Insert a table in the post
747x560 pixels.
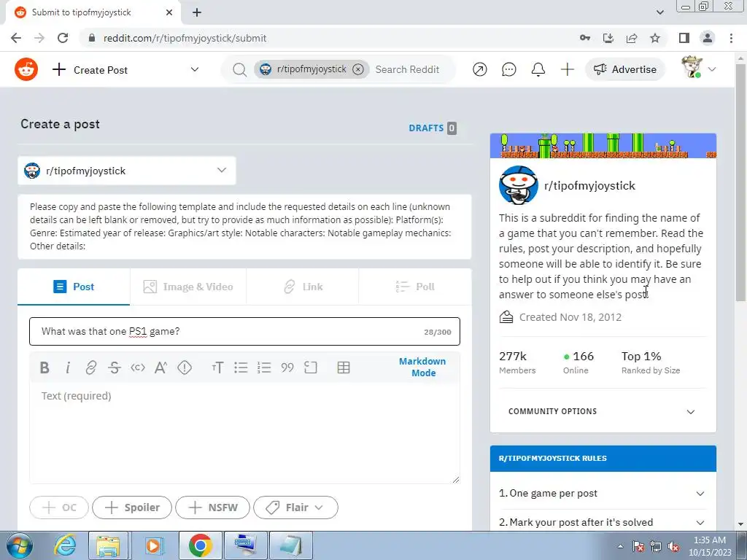tap(344, 367)
